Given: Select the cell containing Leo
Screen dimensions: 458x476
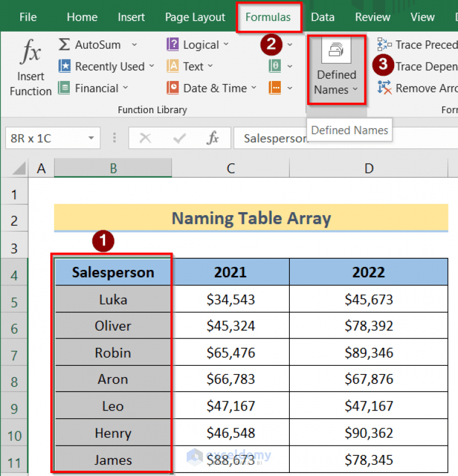Looking at the screenshot, I should point(113,406).
